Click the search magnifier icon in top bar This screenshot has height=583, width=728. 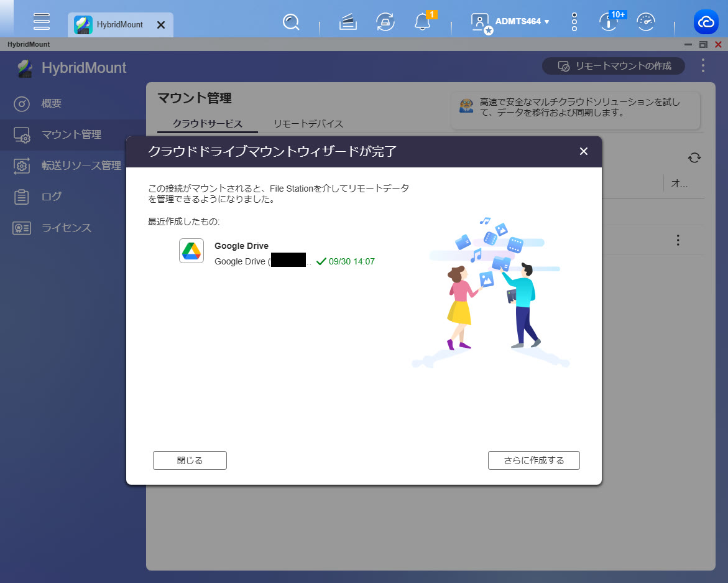tap(291, 22)
